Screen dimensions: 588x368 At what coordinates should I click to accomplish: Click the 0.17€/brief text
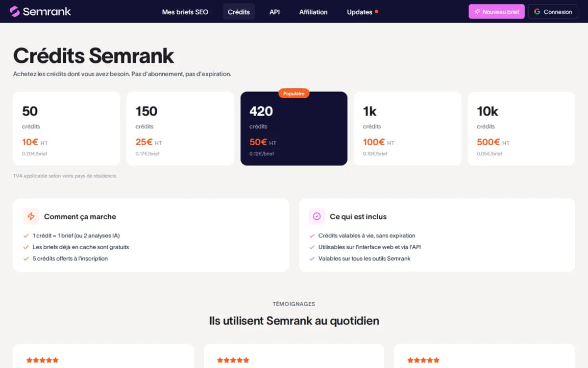click(148, 154)
